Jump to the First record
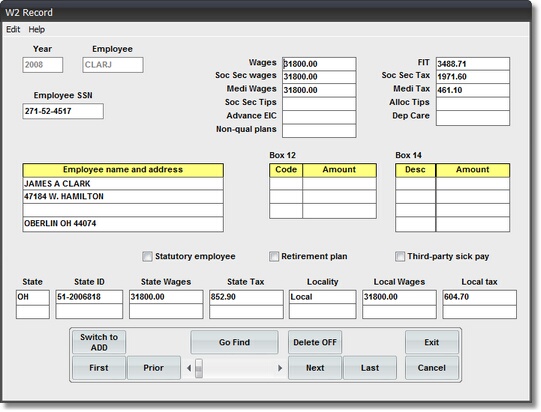 coord(99,368)
